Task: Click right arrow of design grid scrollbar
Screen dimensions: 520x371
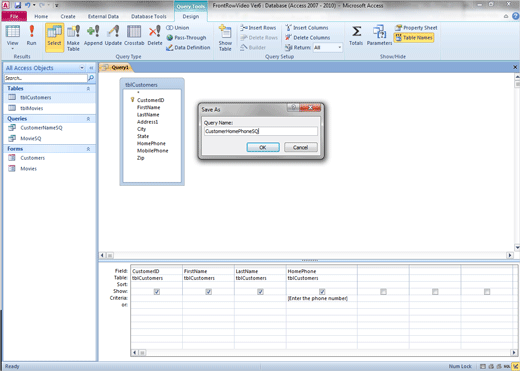Action: [x=514, y=352]
